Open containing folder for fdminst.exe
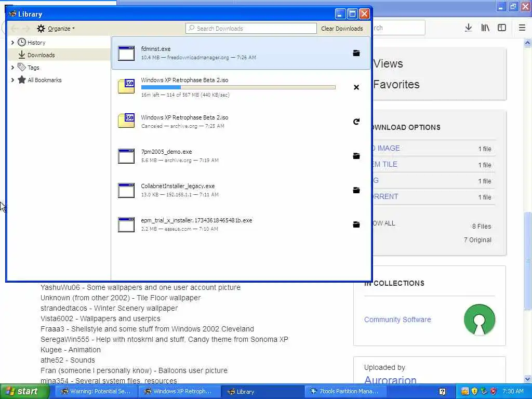 [x=356, y=53]
